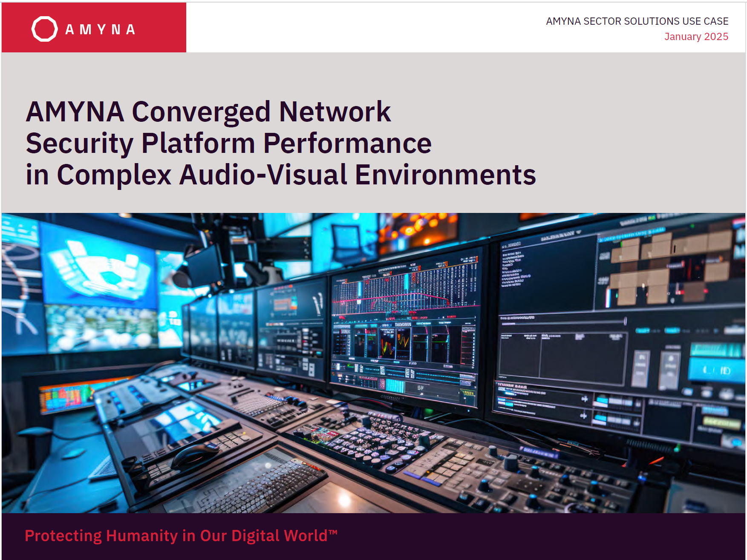Click the 'AMYNA SECTOR SOLUTIONS USE CASE' header

(x=637, y=21)
